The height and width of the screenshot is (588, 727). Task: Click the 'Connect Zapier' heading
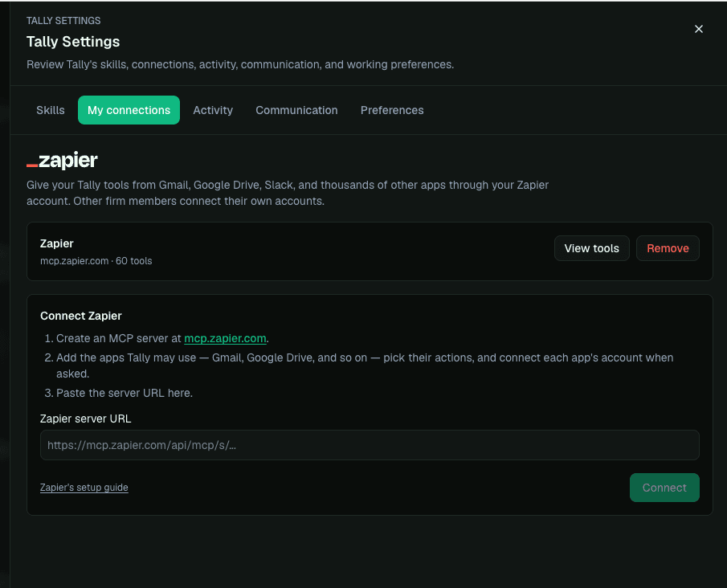(x=81, y=316)
